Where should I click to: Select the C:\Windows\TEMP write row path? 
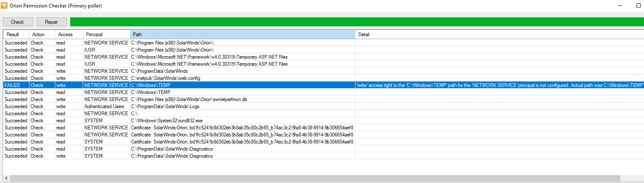[242, 85]
